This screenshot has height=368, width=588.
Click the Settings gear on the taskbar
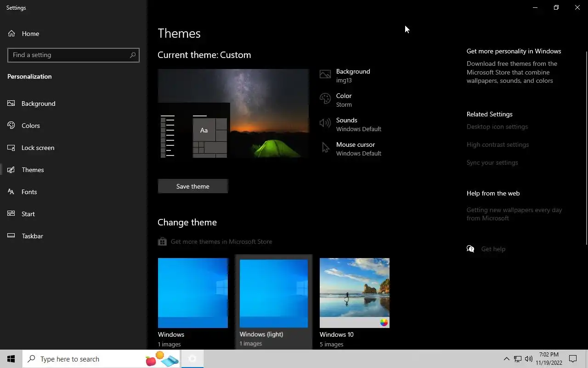pyautogui.click(x=192, y=359)
